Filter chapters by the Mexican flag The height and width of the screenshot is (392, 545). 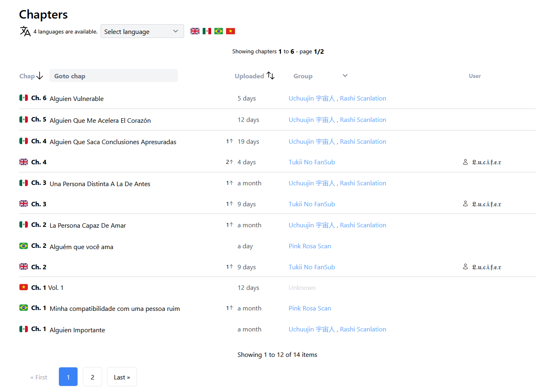click(207, 31)
